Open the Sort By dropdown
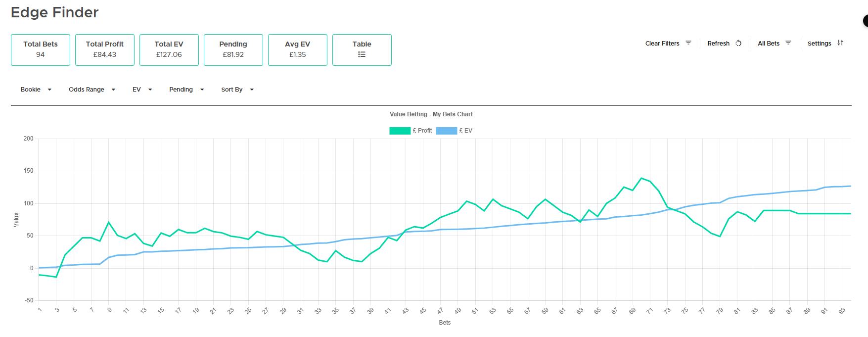 pyautogui.click(x=237, y=90)
